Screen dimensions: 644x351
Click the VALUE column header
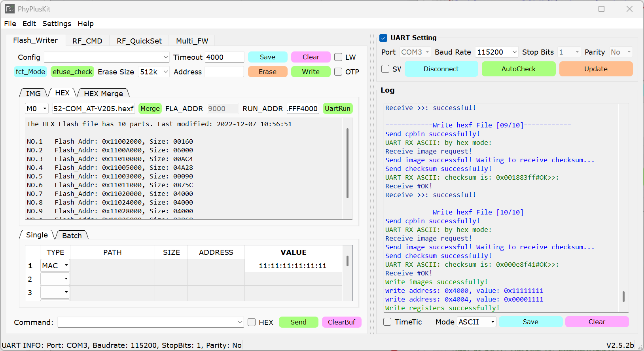tap(294, 252)
